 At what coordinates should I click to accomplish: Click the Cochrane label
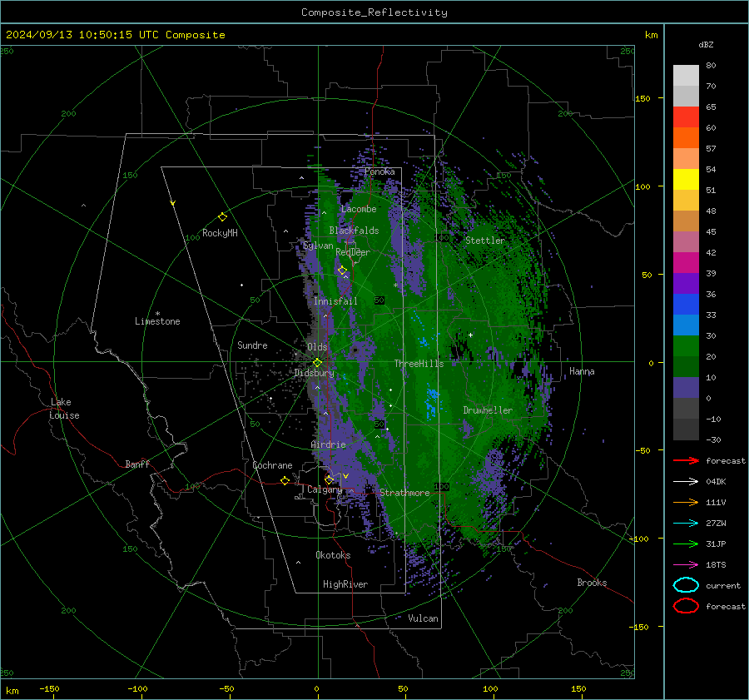coord(272,465)
